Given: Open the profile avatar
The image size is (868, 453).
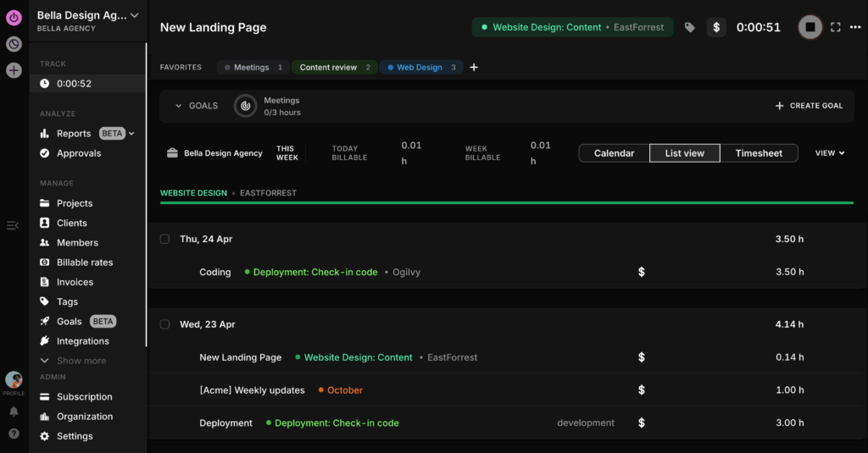Looking at the screenshot, I should point(14,379).
